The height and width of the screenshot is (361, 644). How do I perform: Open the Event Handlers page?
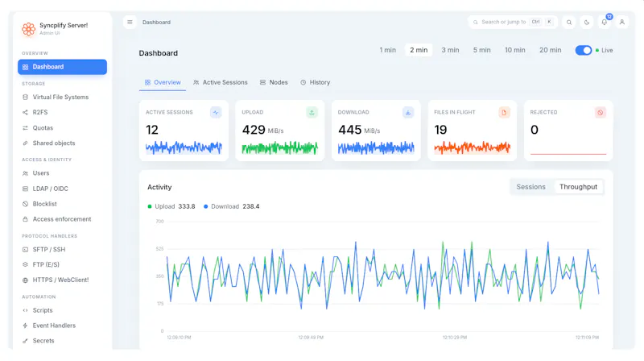pos(63,326)
